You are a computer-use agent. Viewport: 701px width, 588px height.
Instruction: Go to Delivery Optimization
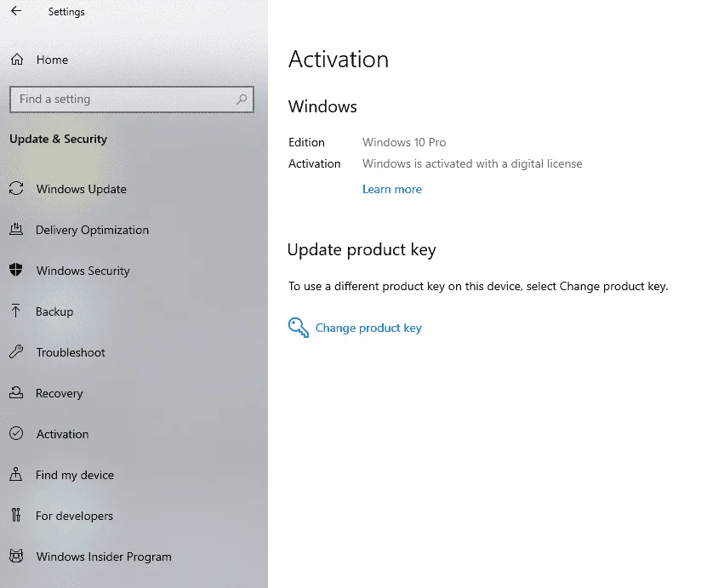click(x=92, y=230)
